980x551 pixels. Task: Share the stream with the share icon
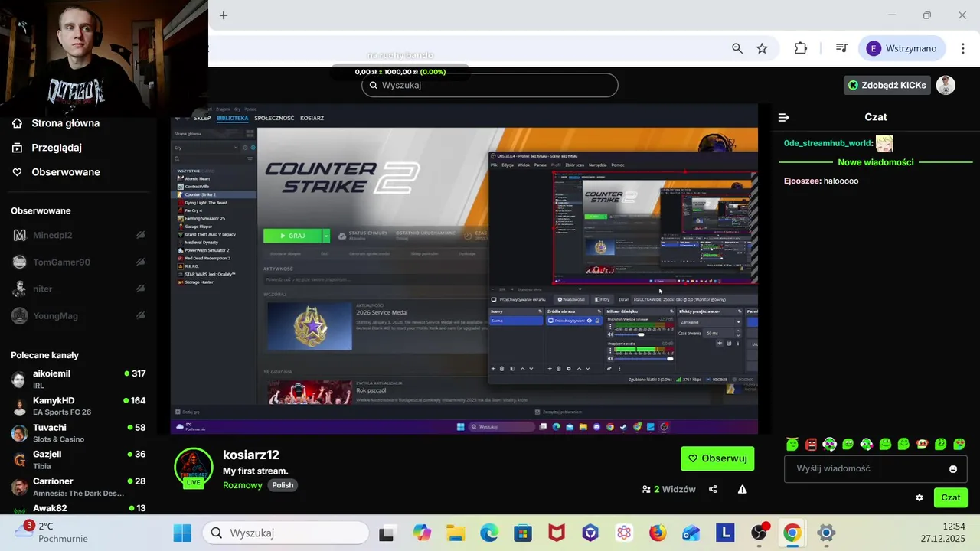click(x=713, y=489)
